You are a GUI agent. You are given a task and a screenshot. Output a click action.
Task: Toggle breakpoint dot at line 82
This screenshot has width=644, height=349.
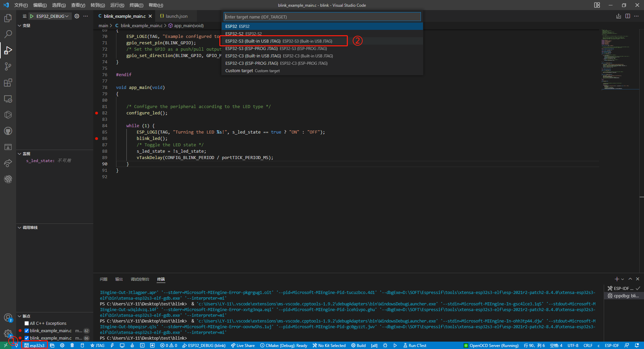click(x=97, y=113)
